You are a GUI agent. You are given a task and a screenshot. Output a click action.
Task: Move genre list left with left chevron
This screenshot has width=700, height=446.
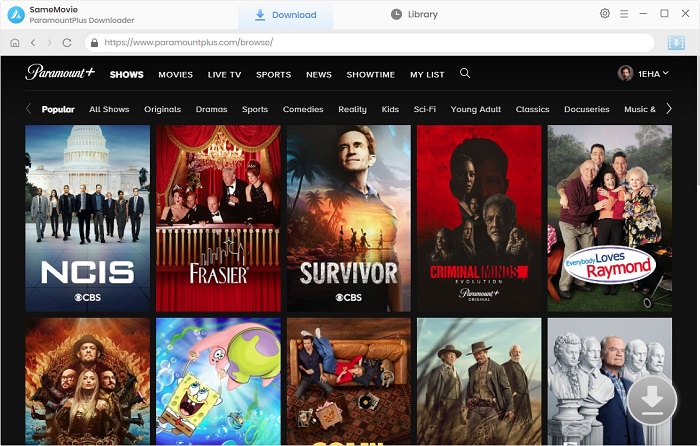29,108
